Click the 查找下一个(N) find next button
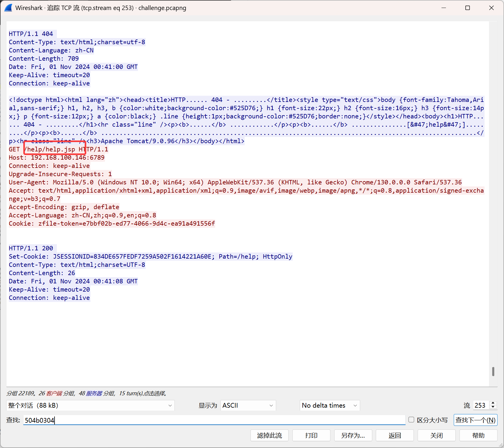Viewport: 504px width, 448px height. click(475, 420)
